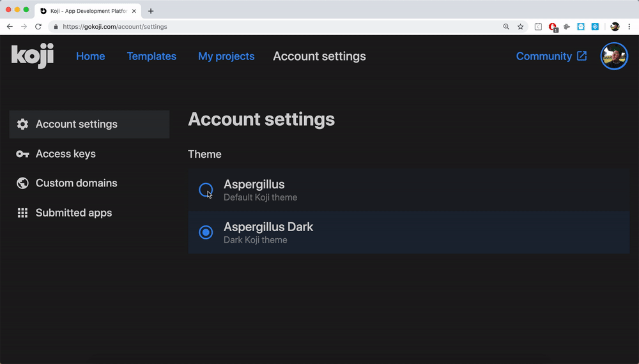Click the browser back arrow
Image resolution: width=639 pixels, height=364 pixels.
[10, 27]
